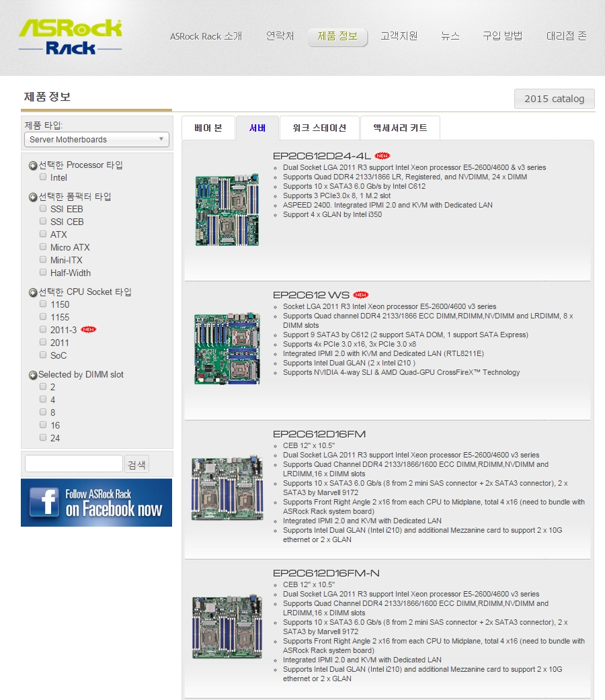Go to 고객지원 in the top navigation
Viewport: 605px width, 700px height.
coord(399,36)
